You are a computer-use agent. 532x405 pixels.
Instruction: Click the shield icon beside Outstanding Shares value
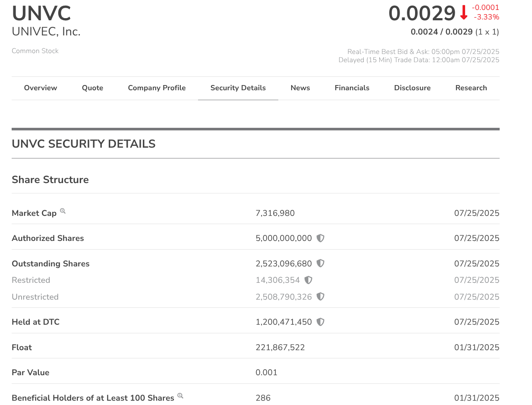click(320, 263)
